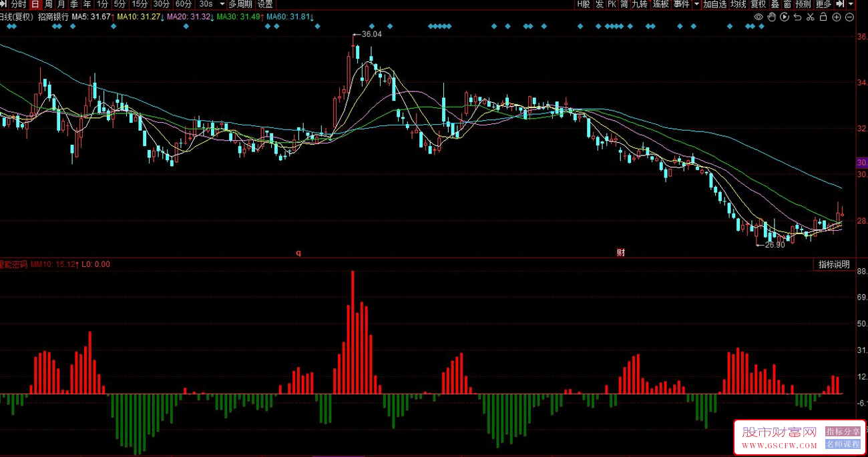Zoom out with the minus icon
The width and height of the screenshot is (868, 457).
click(x=849, y=17)
